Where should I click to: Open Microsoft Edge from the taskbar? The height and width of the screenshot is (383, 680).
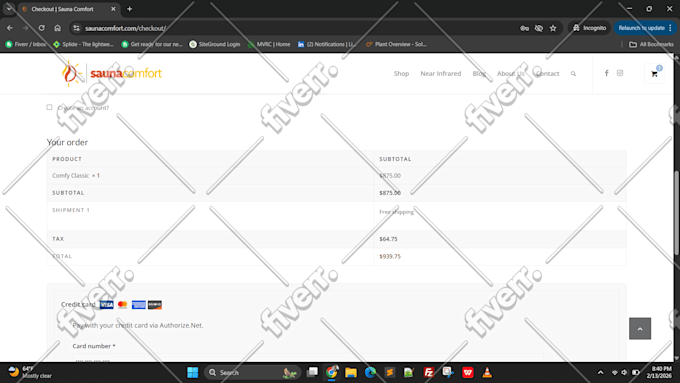[370, 373]
